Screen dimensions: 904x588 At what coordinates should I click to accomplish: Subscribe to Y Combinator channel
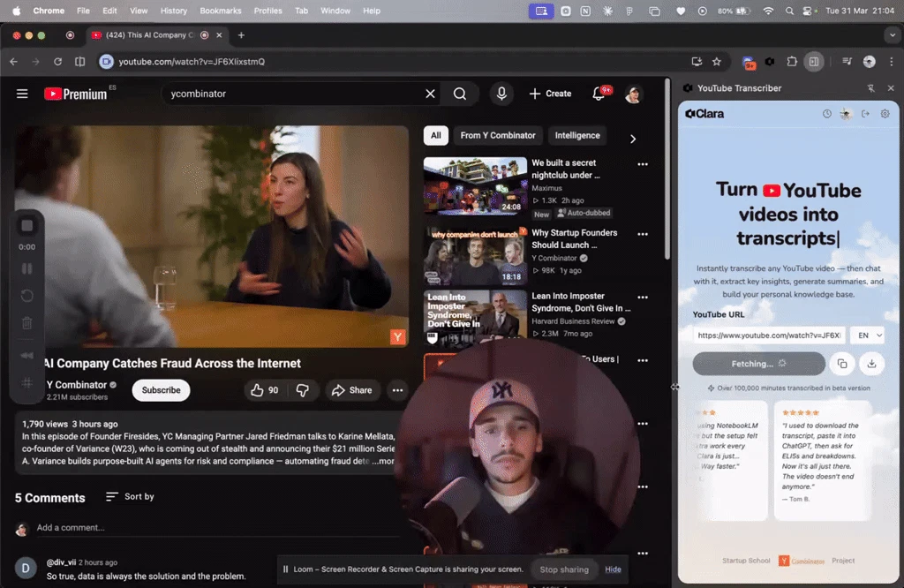pos(161,390)
